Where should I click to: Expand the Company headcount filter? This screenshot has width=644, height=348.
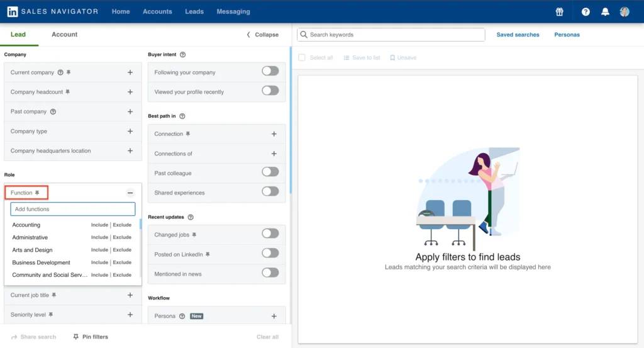tap(130, 92)
